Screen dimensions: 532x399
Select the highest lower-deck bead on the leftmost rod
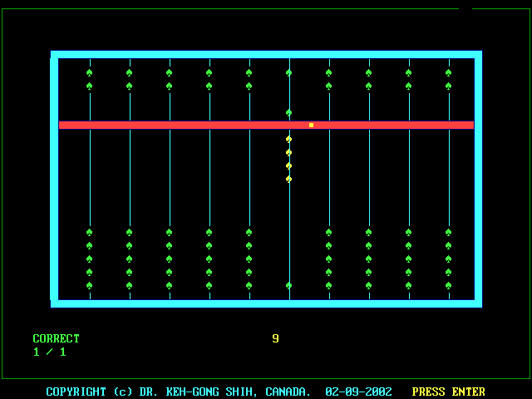(x=89, y=233)
